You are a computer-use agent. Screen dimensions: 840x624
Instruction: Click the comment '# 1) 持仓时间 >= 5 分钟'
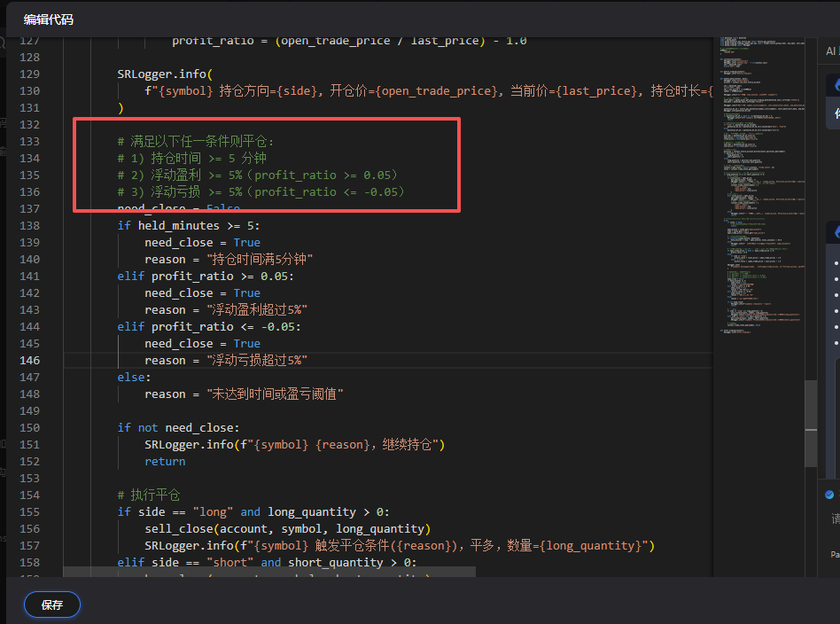(191, 158)
